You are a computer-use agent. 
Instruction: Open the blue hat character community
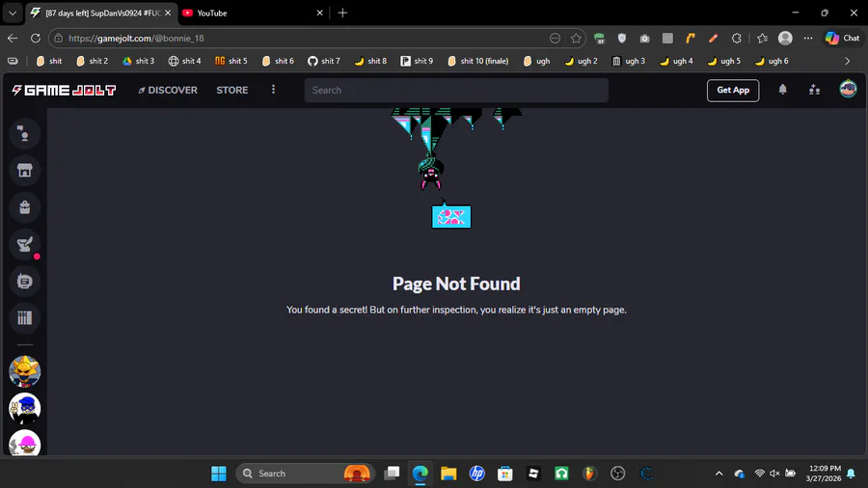click(x=24, y=408)
